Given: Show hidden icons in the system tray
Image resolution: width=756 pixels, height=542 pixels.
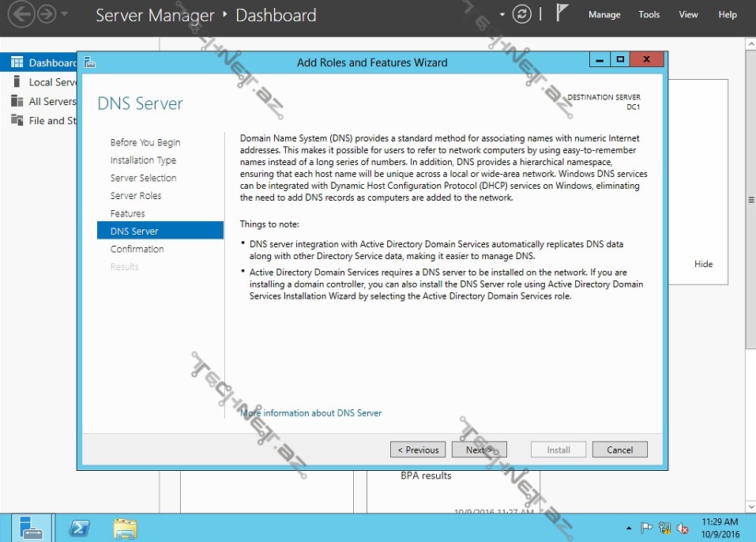Looking at the screenshot, I should coord(629,528).
